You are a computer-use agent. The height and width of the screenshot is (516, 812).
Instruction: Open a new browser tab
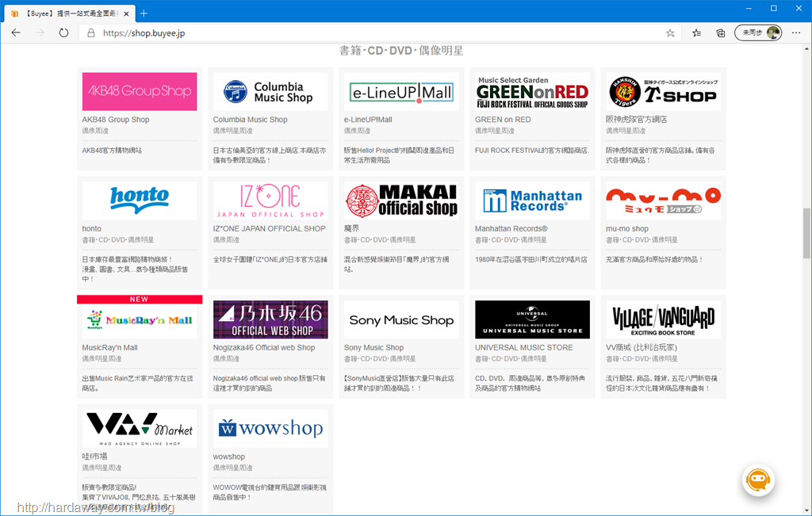144,13
